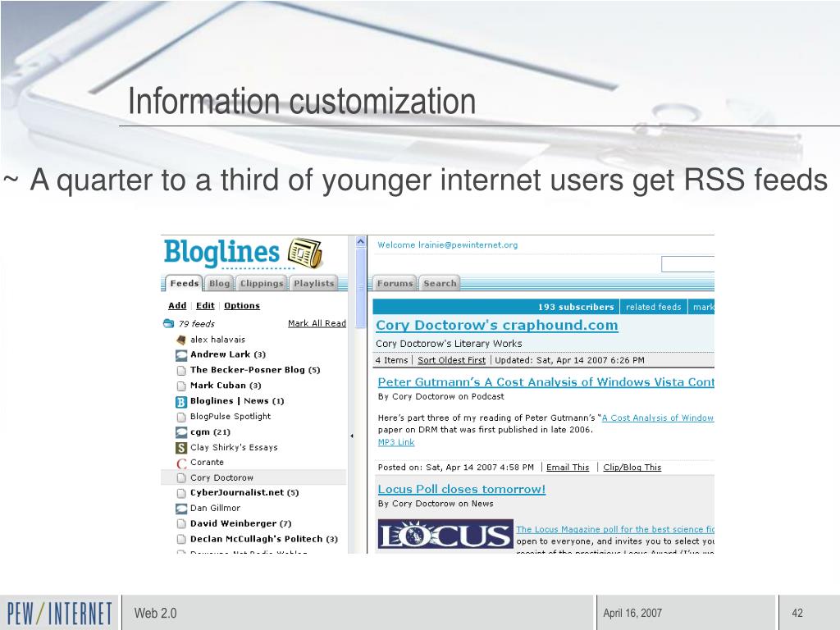Open the Locus Magazine poll link
This screenshot has width=840, height=630.
pos(615,529)
